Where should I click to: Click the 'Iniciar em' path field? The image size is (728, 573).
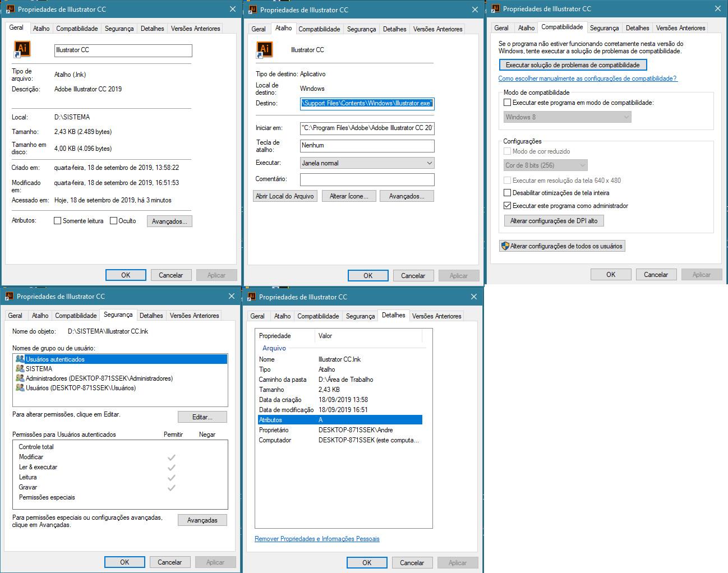367,128
